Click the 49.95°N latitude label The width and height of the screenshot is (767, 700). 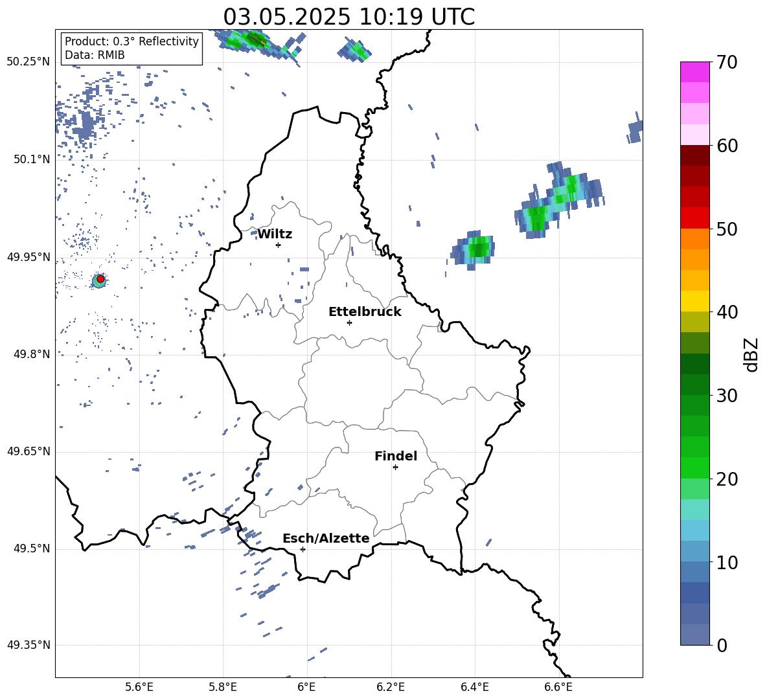[x=29, y=257]
